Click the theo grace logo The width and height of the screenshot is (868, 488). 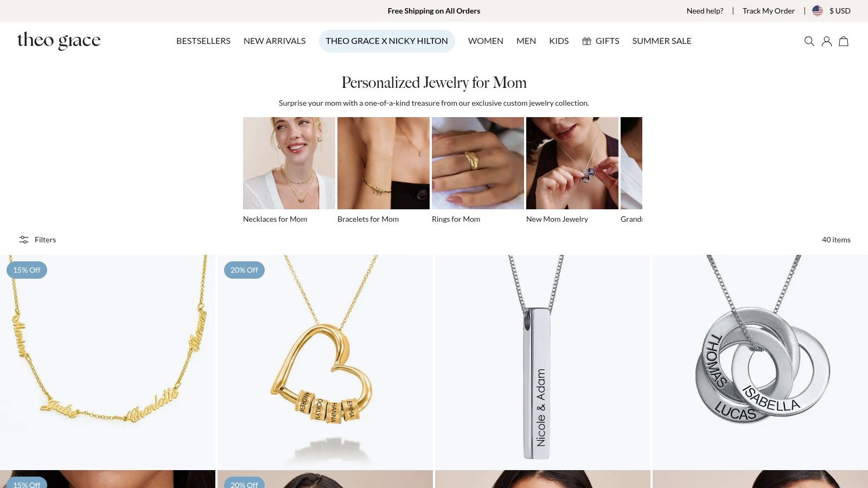point(59,41)
